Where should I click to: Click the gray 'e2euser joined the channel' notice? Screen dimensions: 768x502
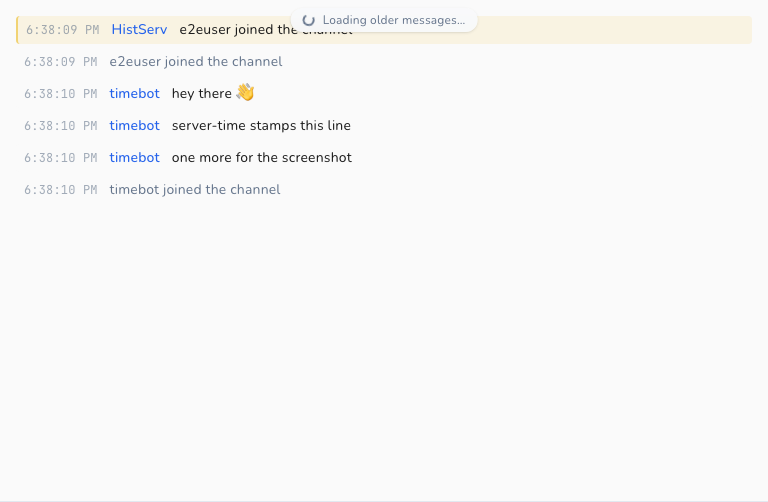tap(195, 62)
